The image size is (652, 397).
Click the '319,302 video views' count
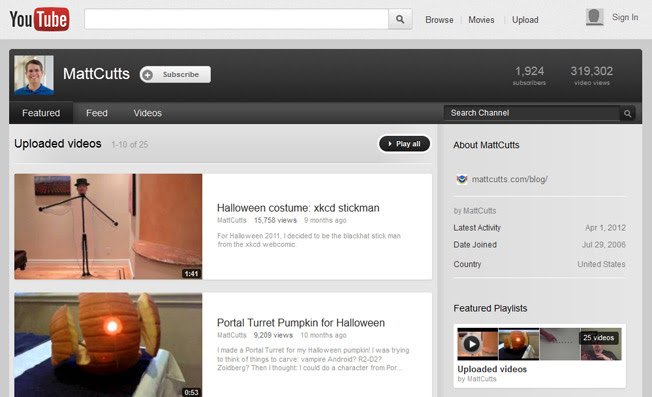pos(592,75)
